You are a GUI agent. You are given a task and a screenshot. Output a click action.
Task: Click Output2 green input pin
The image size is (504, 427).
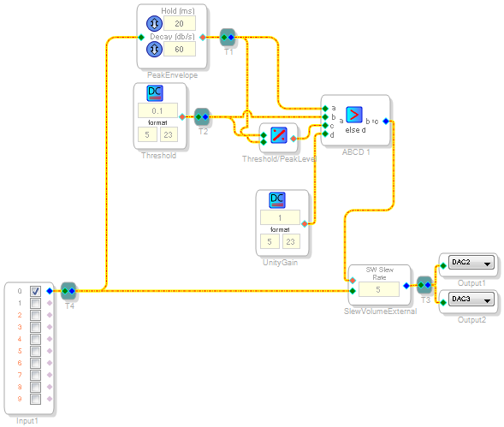443,302
